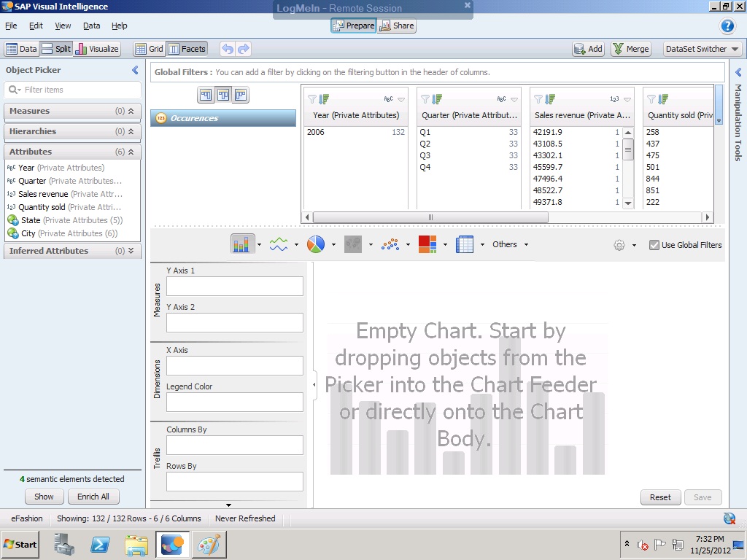The width and height of the screenshot is (747, 560).
Task: Select the line chart type icon
Action: [279, 245]
